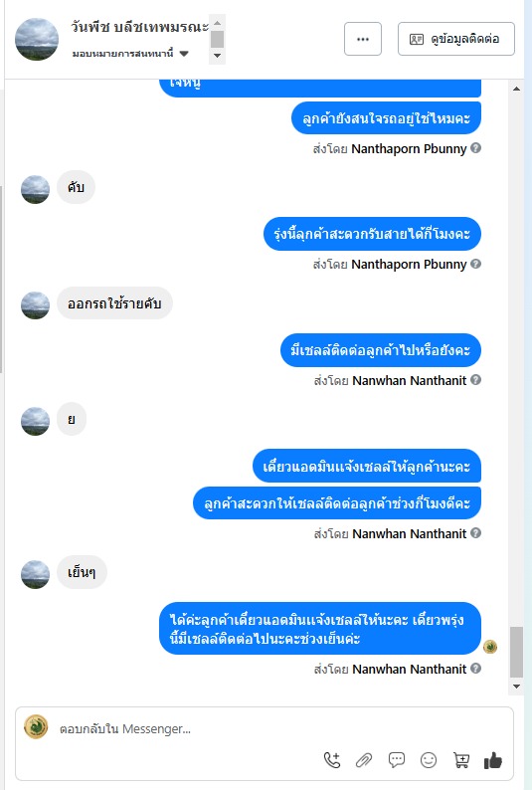
Task: Open customer profile picture in header
Action: click(37, 39)
